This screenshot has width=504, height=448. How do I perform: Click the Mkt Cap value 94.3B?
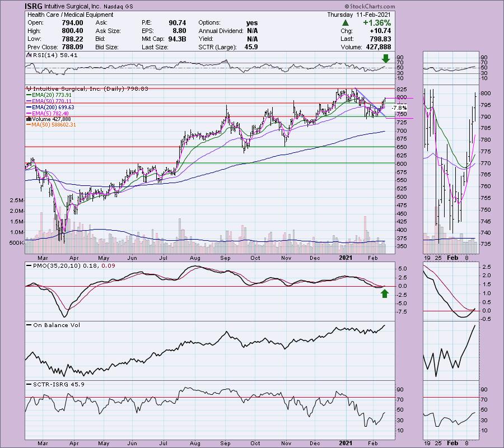(177, 39)
